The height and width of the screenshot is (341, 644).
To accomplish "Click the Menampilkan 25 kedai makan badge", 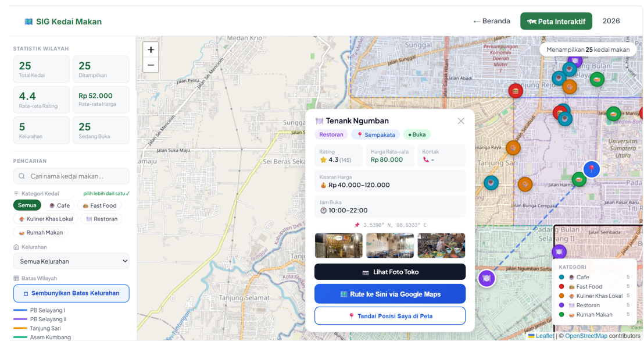I will pos(588,49).
